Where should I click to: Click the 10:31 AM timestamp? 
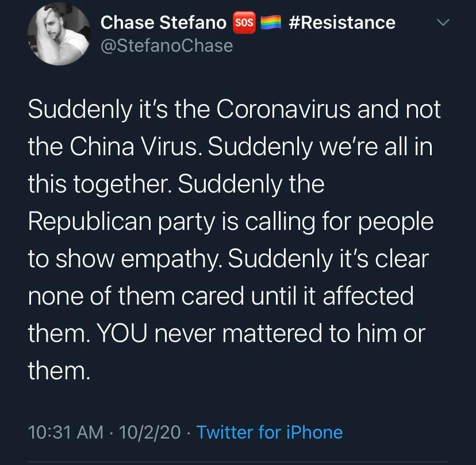pyautogui.click(x=66, y=432)
